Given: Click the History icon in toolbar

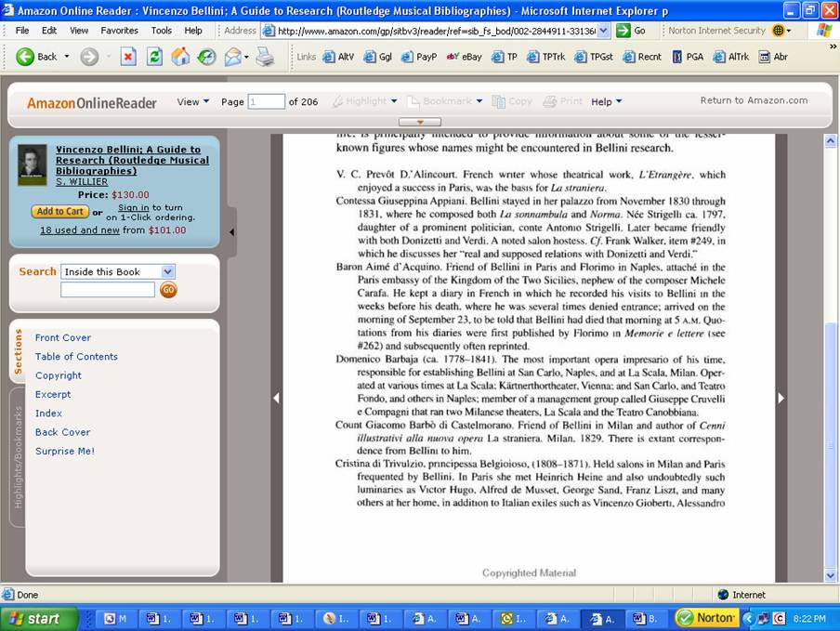Looking at the screenshot, I should 206,57.
